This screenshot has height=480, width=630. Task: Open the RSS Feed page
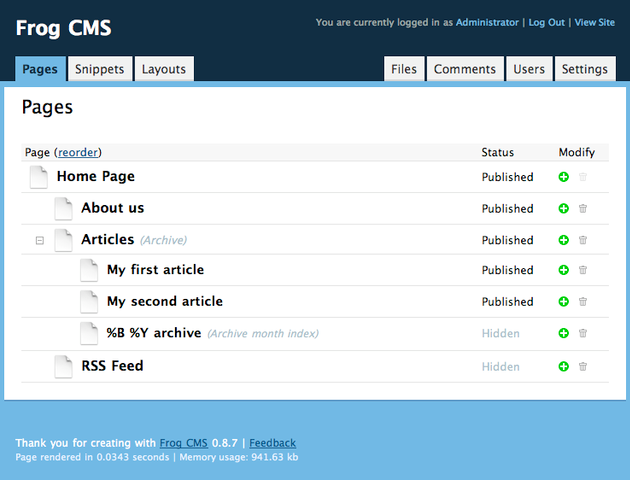(x=112, y=366)
